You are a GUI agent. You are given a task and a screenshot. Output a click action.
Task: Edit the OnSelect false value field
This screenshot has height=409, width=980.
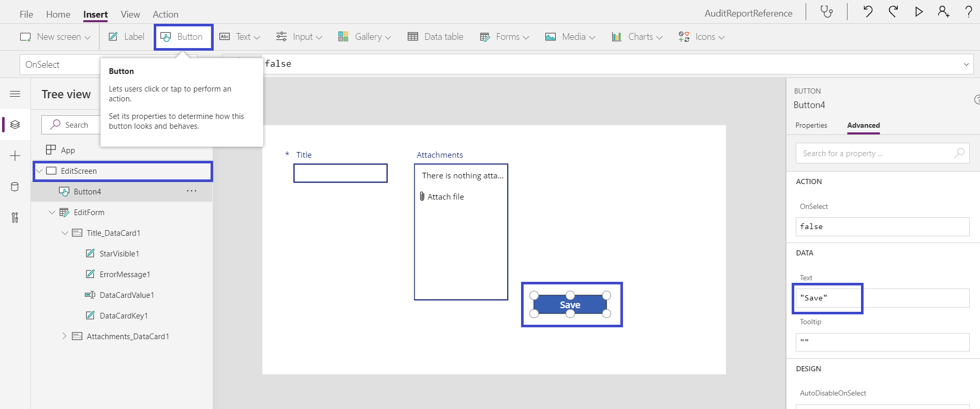point(882,226)
